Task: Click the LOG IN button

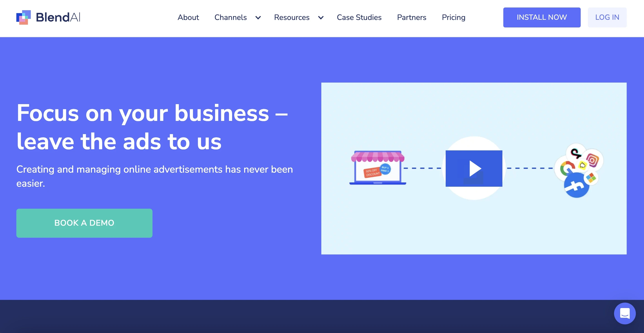Action: (x=607, y=17)
